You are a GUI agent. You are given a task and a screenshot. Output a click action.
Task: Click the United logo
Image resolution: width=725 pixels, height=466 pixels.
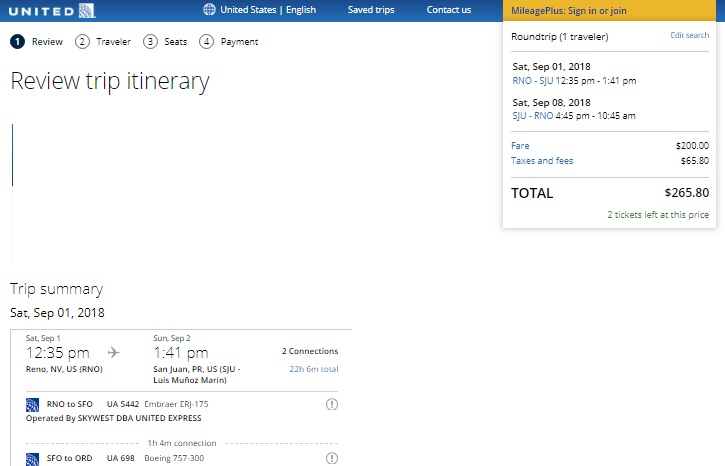point(52,11)
